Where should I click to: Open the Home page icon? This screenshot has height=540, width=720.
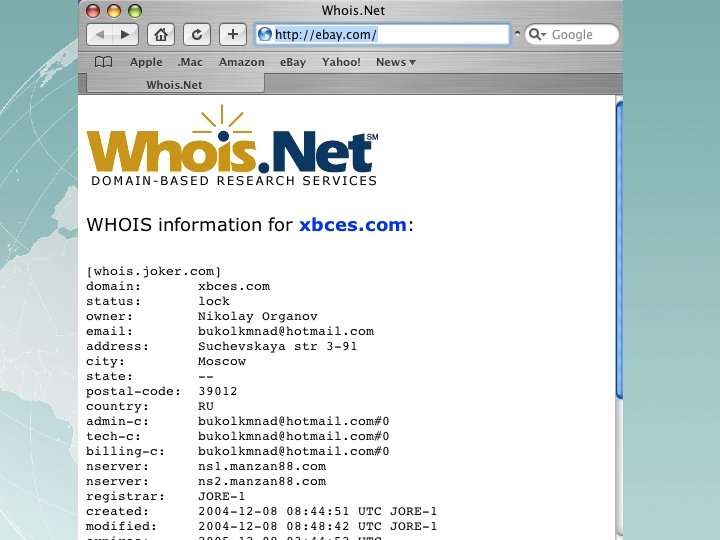[x=161, y=34]
